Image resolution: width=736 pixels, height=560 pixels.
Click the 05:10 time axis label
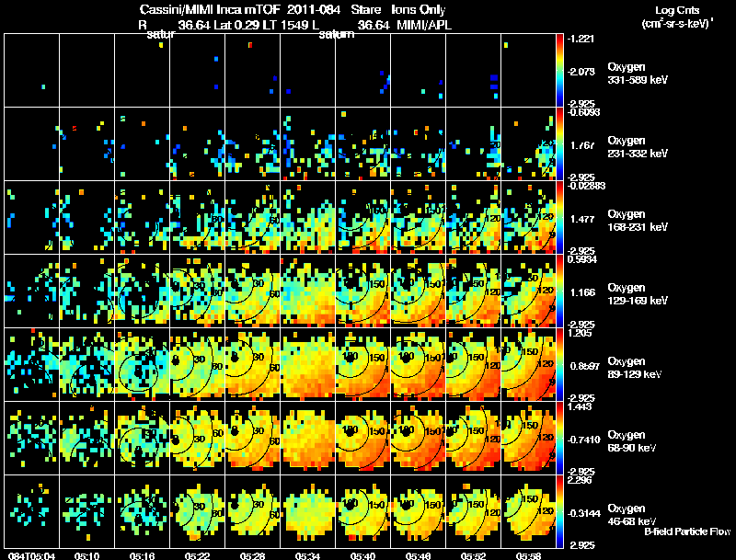(x=86, y=555)
